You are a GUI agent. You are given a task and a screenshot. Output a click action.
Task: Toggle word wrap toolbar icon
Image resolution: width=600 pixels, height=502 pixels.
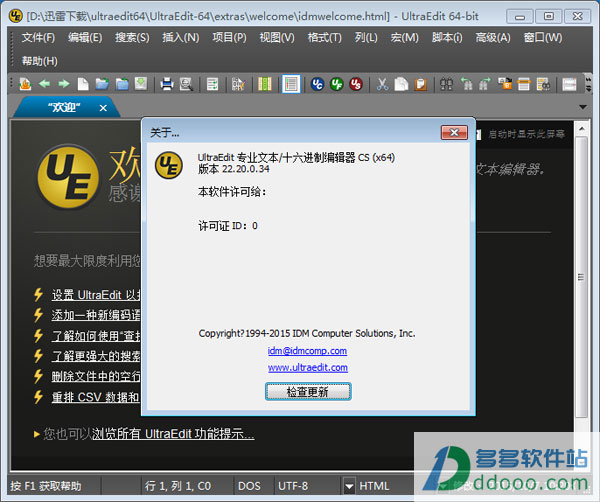point(212,84)
